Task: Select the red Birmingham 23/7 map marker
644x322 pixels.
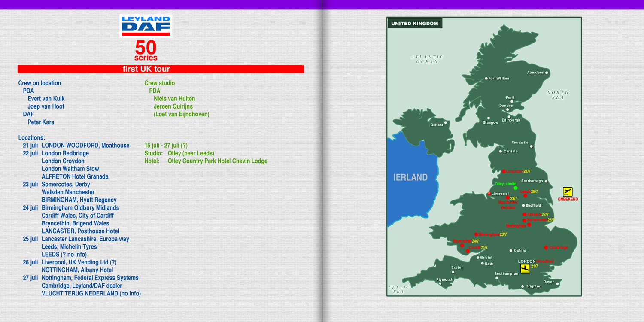Action: tap(476, 234)
